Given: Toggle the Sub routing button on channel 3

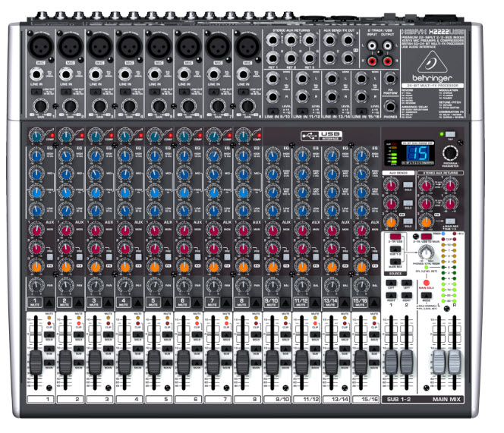Looking at the screenshot, I should [109, 349].
